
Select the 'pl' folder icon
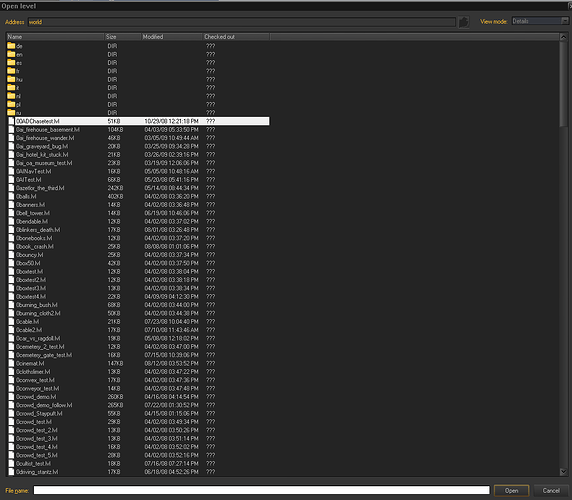point(11,104)
